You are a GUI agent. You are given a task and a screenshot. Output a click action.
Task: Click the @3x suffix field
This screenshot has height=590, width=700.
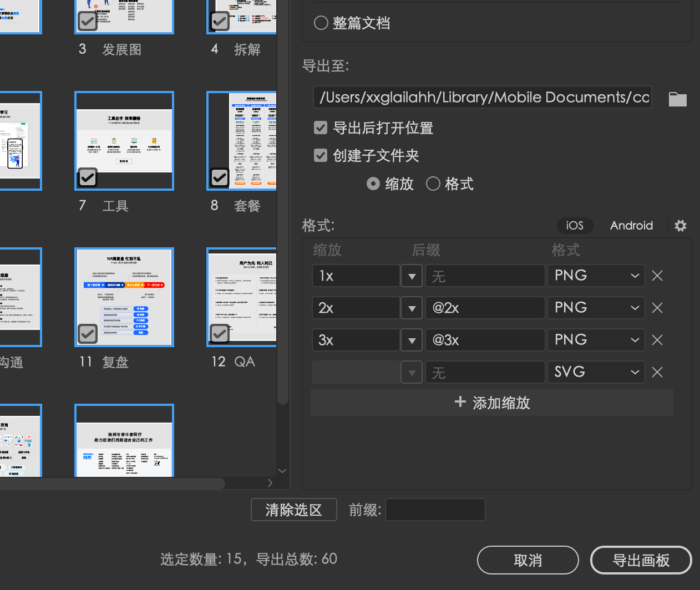coord(485,340)
